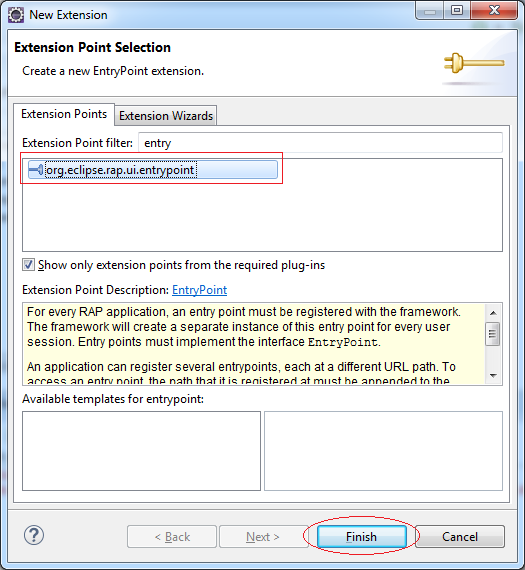This screenshot has width=525, height=570.
Task: Click the help question mark icon
Action: tap(34, 535)
